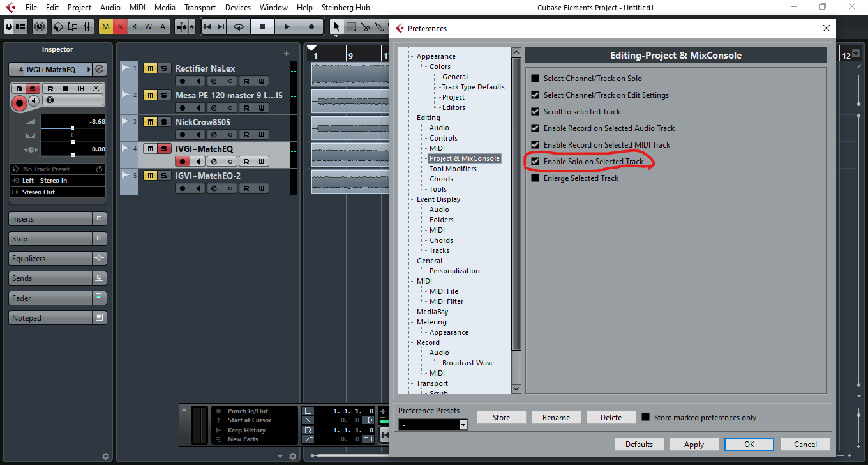Mute the Rectifier NaLex track
Viewport: 868px width, 465px height.
pyautogui.click(x=150, y=68)
